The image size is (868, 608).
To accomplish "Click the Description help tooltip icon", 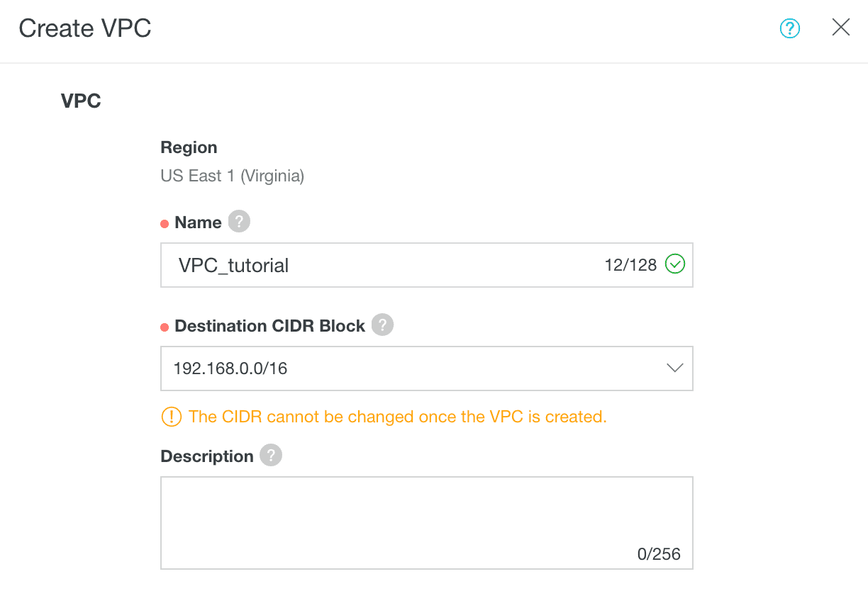I will tap(271, 455).
